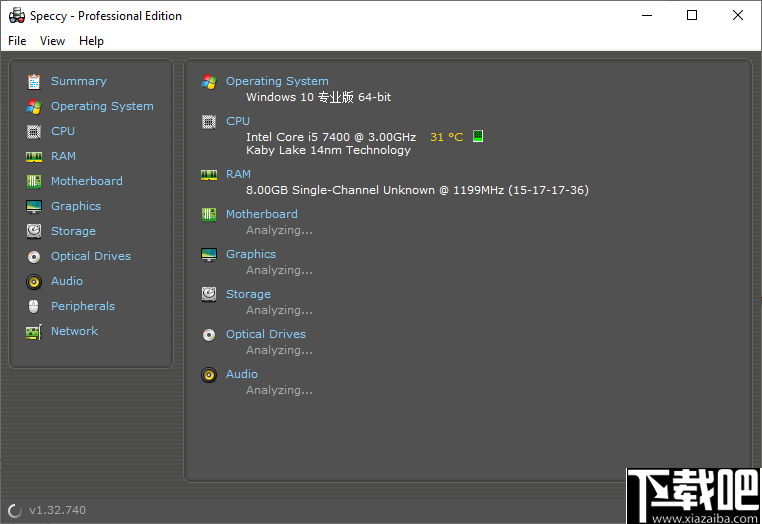
Task: Click the Graphics monitor icon in summary panel
Action: (x=209, y=255)
